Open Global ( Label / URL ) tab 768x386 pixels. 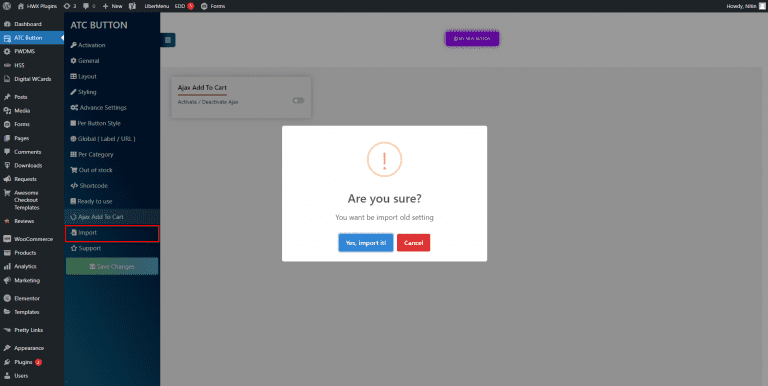(x=112, y=139)
